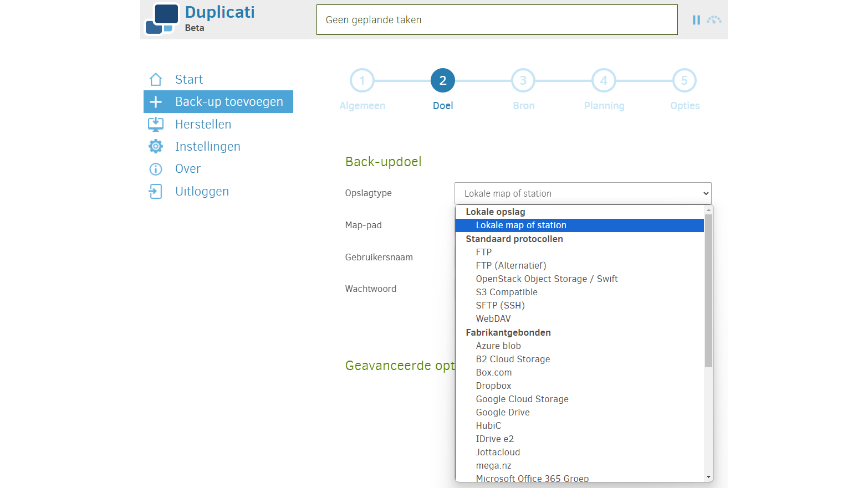This screenshot has width=868, height=488.
Task: Go to wizard step 3 Bron
Action: pyautogui.click(x=523, y=81)
